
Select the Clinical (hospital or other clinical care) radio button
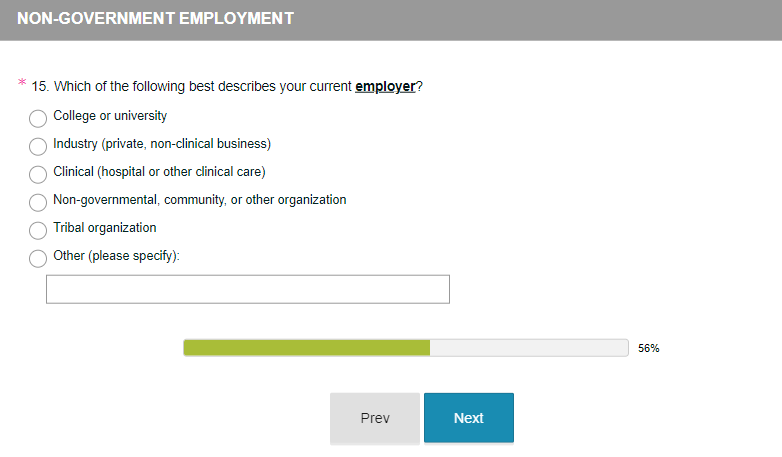pos(38,175)
